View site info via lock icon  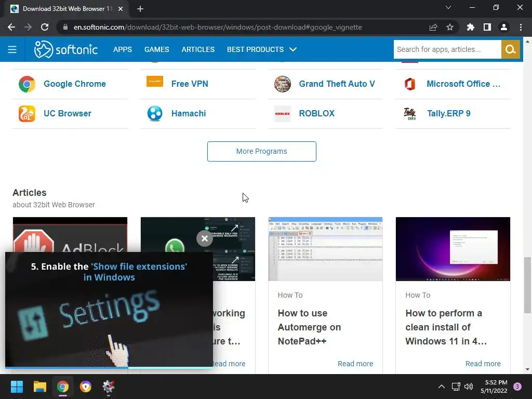click(x=65, y=27)
